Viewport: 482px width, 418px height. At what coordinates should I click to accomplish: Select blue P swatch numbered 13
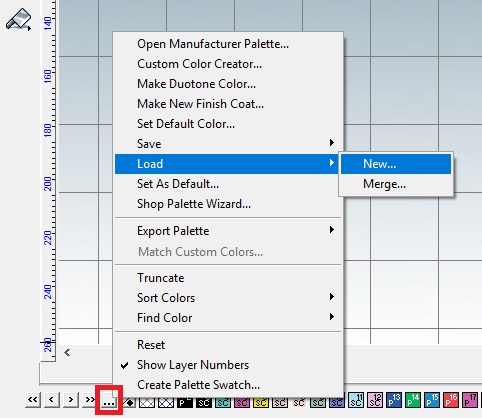tap(394, 400)
